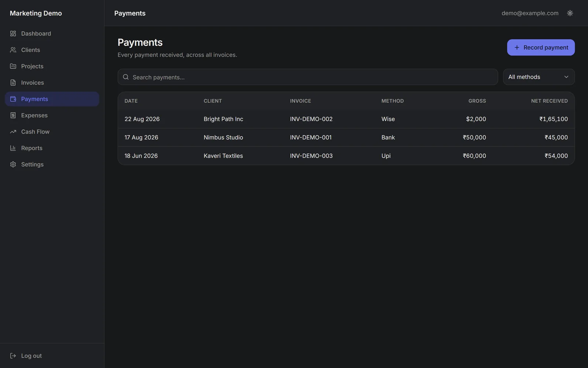Viewport: 588px width, 368px height.
Task: Click the Projects folder icon
Action: point(13,66)
